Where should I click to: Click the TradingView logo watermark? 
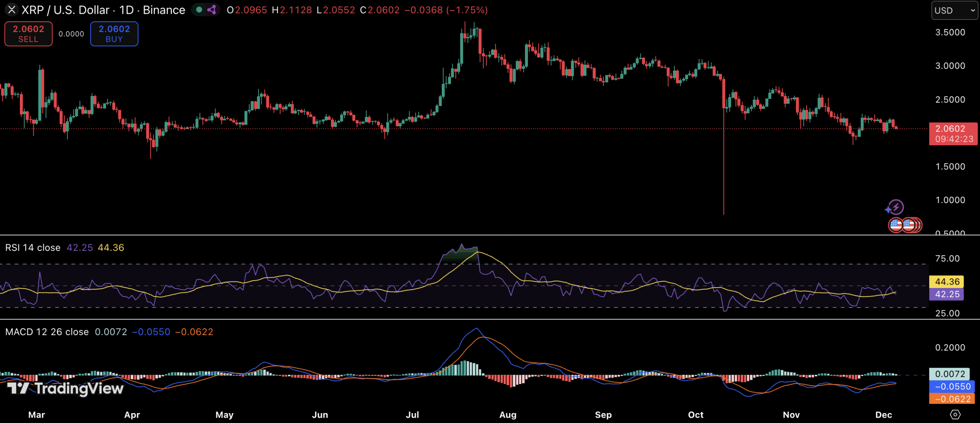[x=65, y=389]
